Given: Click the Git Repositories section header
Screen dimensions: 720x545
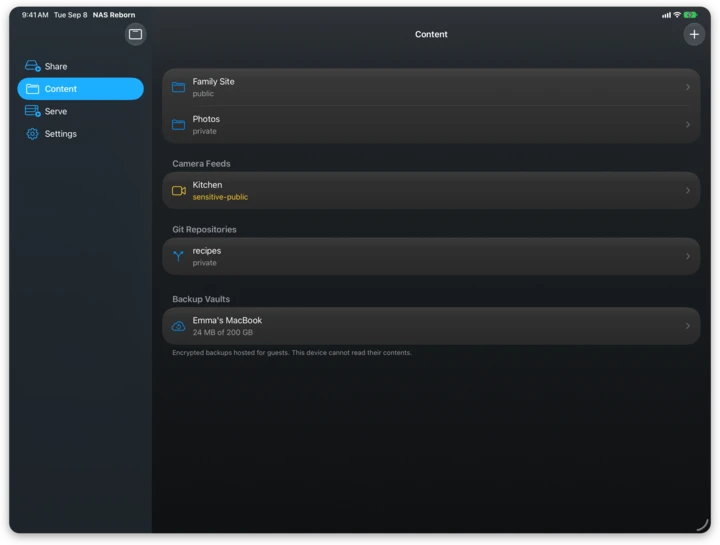Looking at the screenshot, I should (204, 230).
